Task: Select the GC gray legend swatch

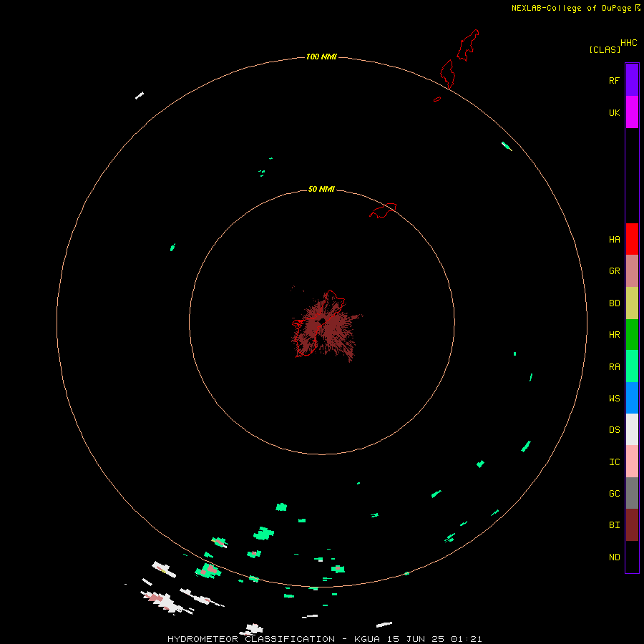Action: [632, 493]
